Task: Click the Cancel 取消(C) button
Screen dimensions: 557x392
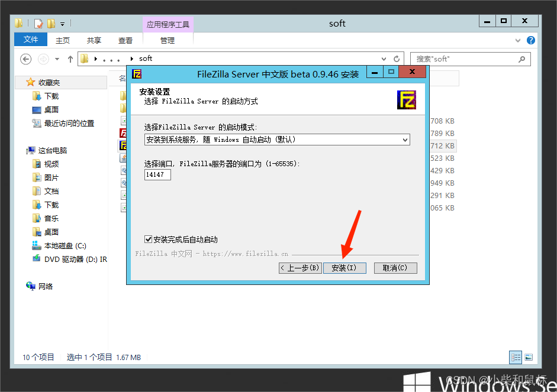Action: pyautogui.click(x=395, y=268)
